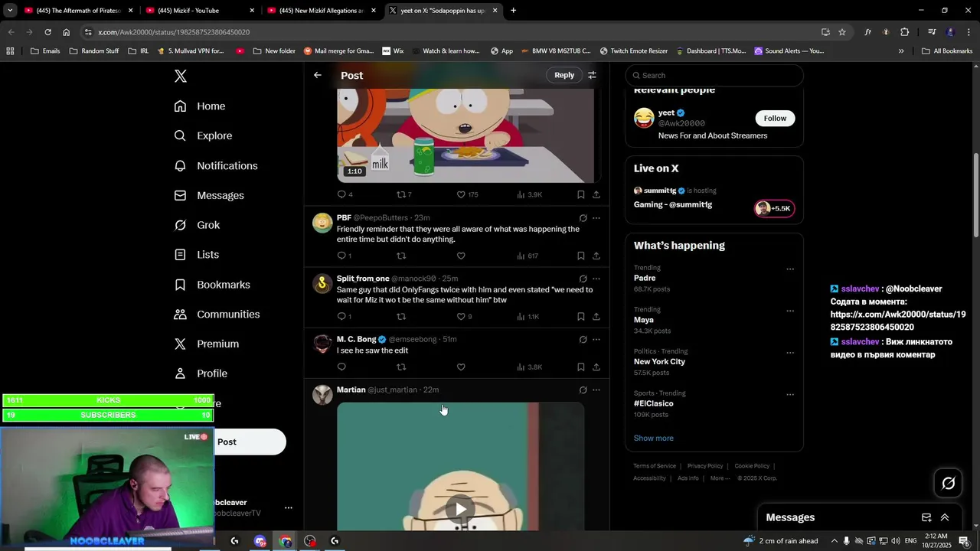Like PBF's reply
Viewport: 980px width, 551px height.
click(461, 256)
